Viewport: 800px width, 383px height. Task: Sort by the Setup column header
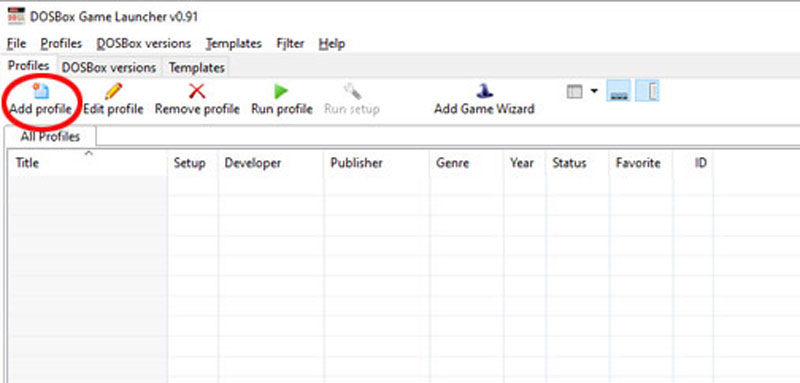[x=193, y=163]
